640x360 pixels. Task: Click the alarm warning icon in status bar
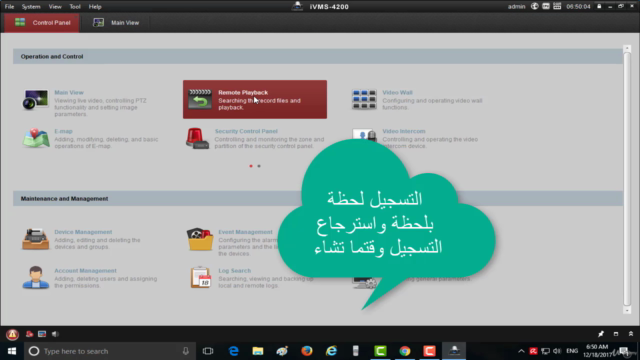[x=12, y=334]
